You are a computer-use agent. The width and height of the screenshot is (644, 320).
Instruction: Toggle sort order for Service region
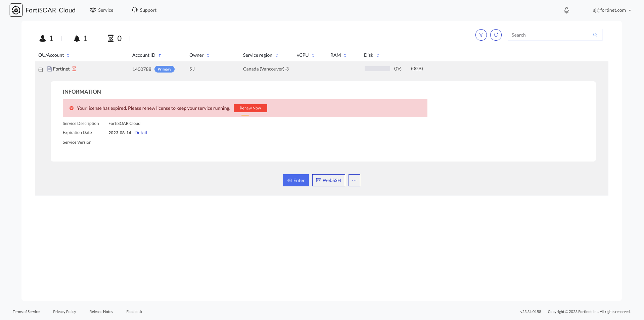(x=277, y=55)
